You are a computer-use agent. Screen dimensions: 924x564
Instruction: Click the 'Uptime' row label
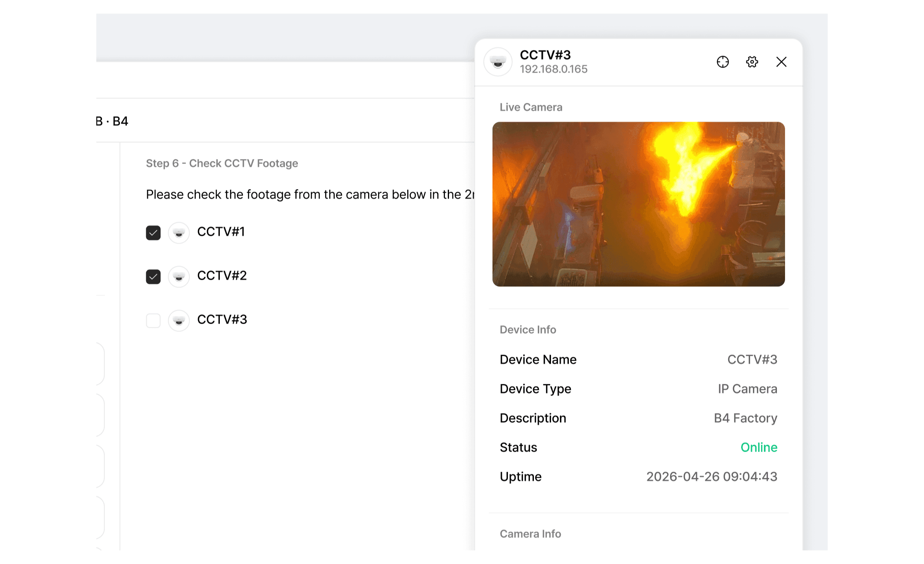(521, 477)
